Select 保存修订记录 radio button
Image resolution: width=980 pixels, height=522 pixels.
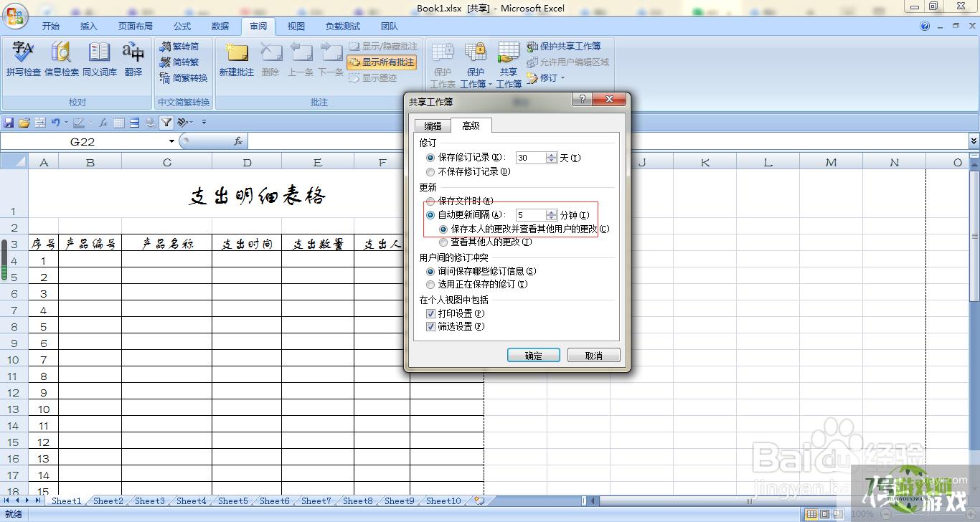(430, 158)
